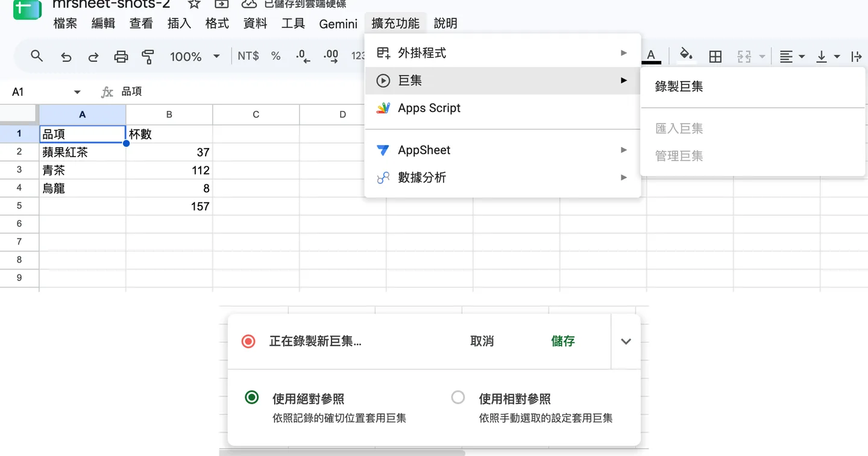Open the 檔案 menu
The width and height of the screenshot is (868, 456).
tap(65, 23)
